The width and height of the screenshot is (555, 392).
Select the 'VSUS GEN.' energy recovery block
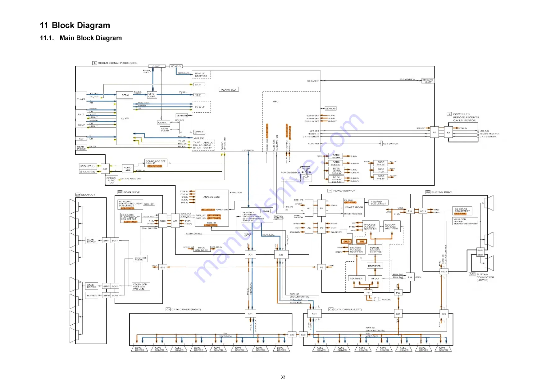(465, 221)
